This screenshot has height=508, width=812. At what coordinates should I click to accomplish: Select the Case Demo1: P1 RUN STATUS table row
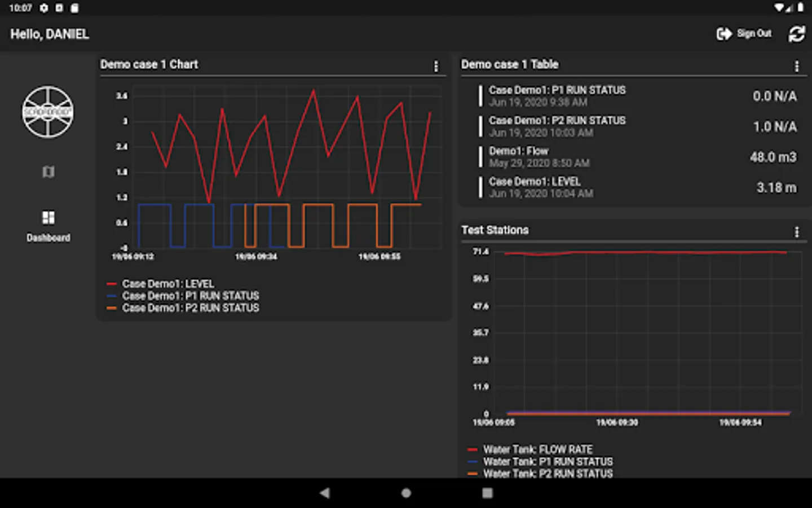[x=638, y=96]
